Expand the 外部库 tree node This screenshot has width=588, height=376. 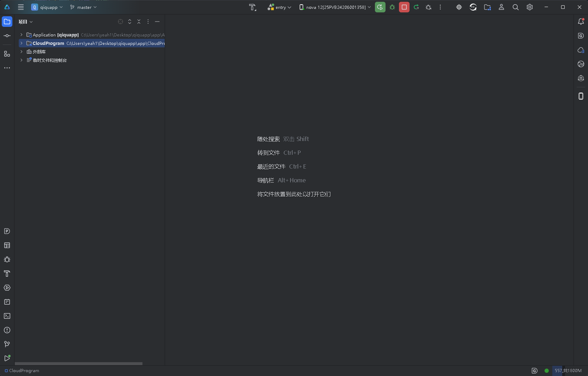click(x=22, y=52)
